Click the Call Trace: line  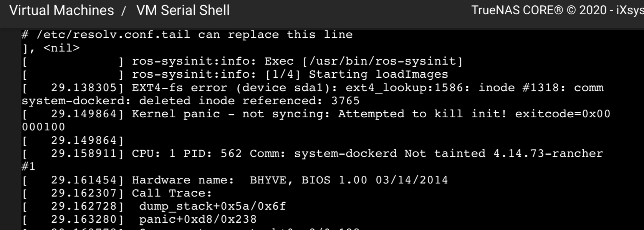pos(117,193)
